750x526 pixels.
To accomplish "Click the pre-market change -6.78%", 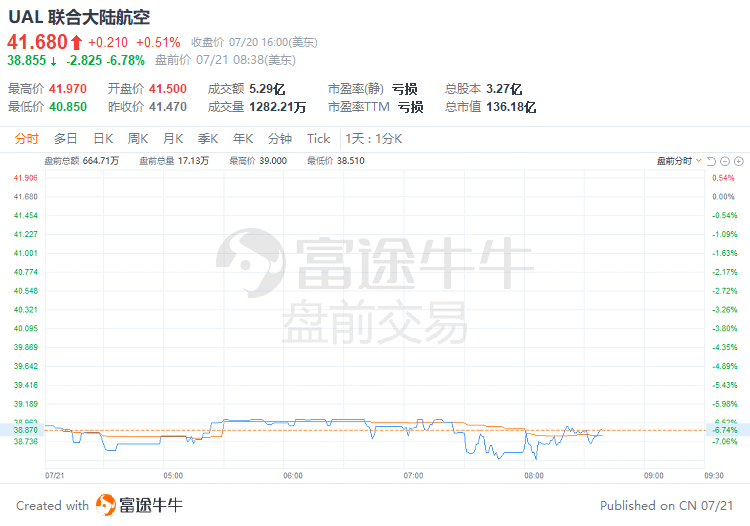I will click(x=125, y=60).
